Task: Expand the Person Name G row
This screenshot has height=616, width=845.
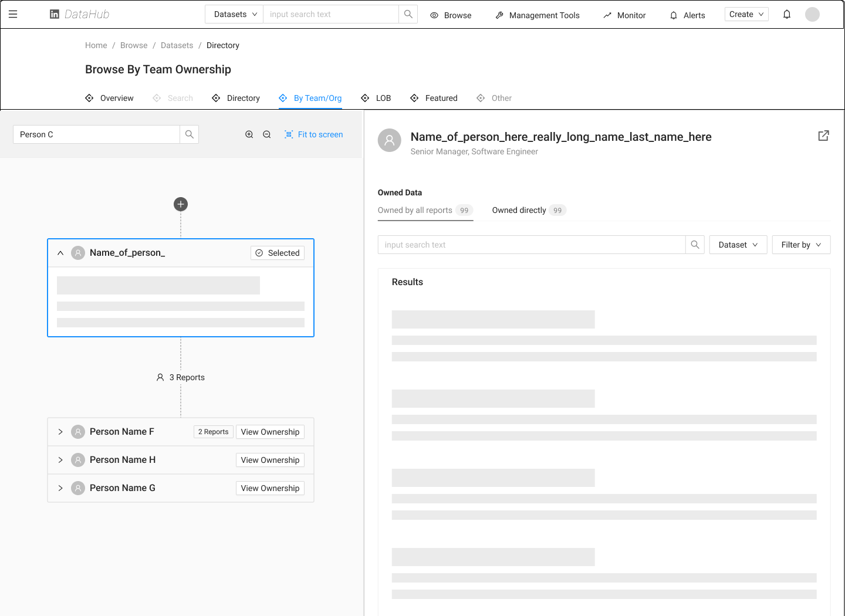Action: [x=60, y=488]
